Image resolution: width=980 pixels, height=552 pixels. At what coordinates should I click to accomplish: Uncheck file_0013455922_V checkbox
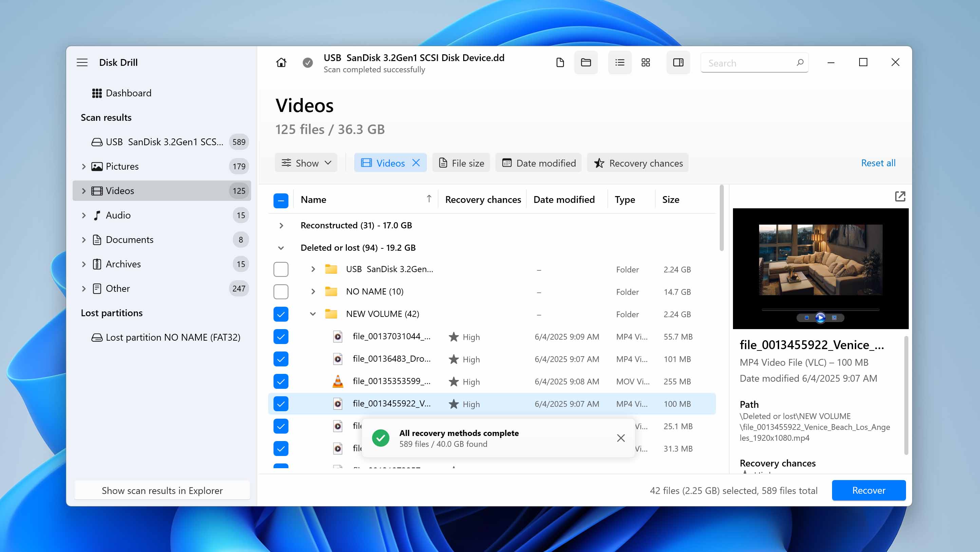[281, 404]
